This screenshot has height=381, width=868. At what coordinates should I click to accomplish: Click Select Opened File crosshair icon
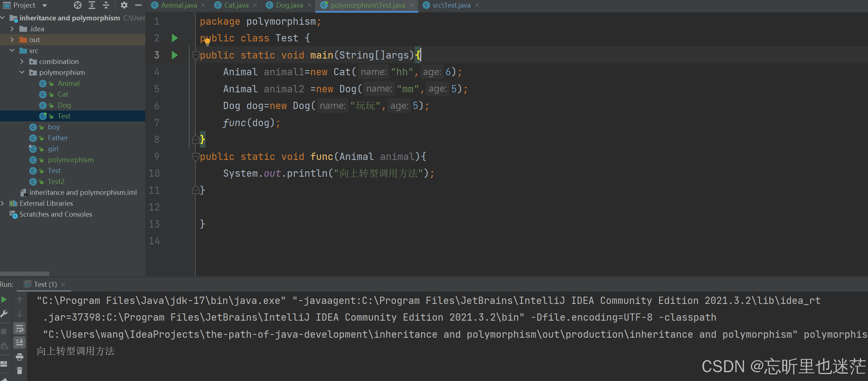(x=78, y=5)
